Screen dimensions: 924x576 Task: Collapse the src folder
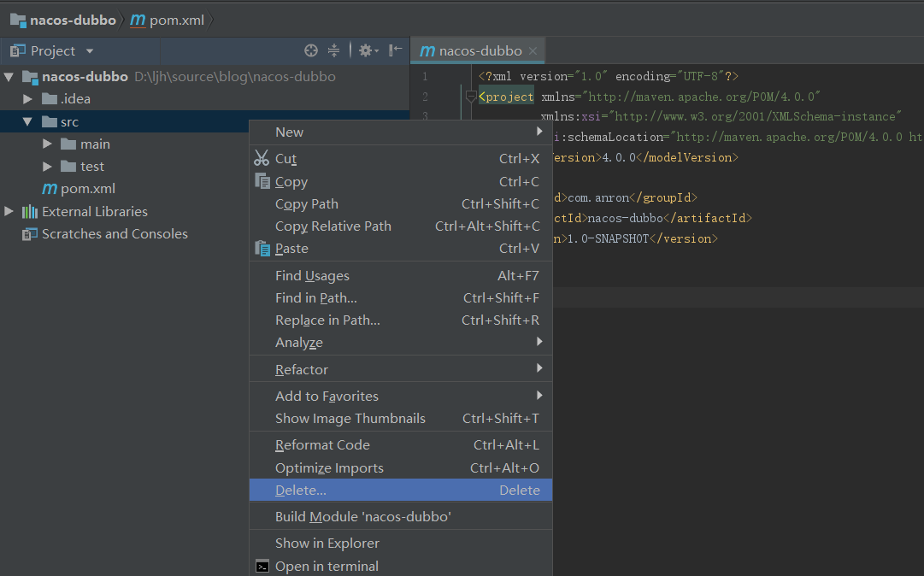pyautogui.click(x=27, y=122)
